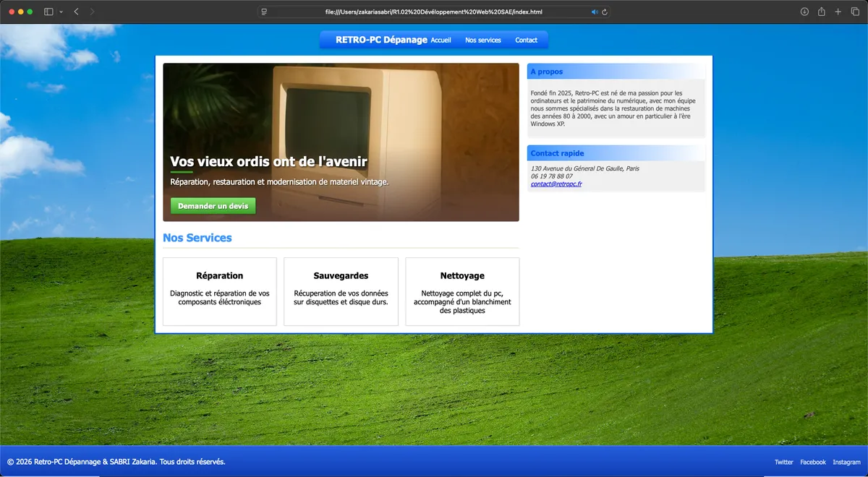The image size is (868, 477).
Task: Click the hero subtitle about Réparation, restauration
Action: [x=279, y=182]
